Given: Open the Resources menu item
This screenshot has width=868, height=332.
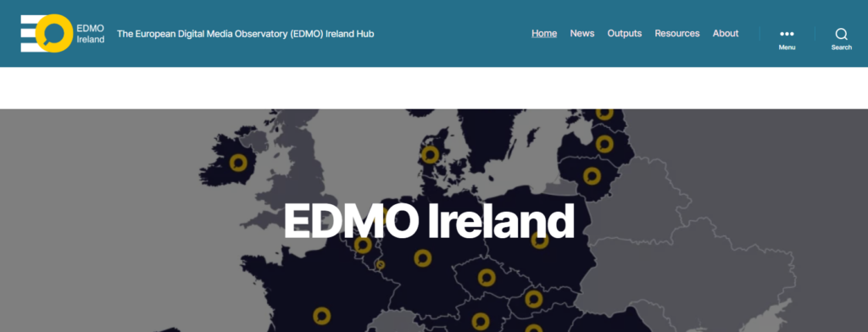Looking at the screenshot, I should click(677, 33).
